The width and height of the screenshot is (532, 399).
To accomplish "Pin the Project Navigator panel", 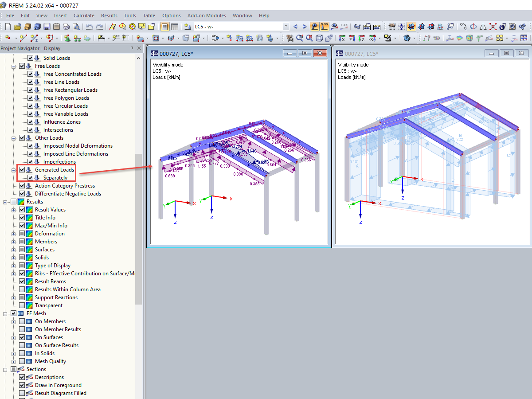I will [x=132, y=48].
